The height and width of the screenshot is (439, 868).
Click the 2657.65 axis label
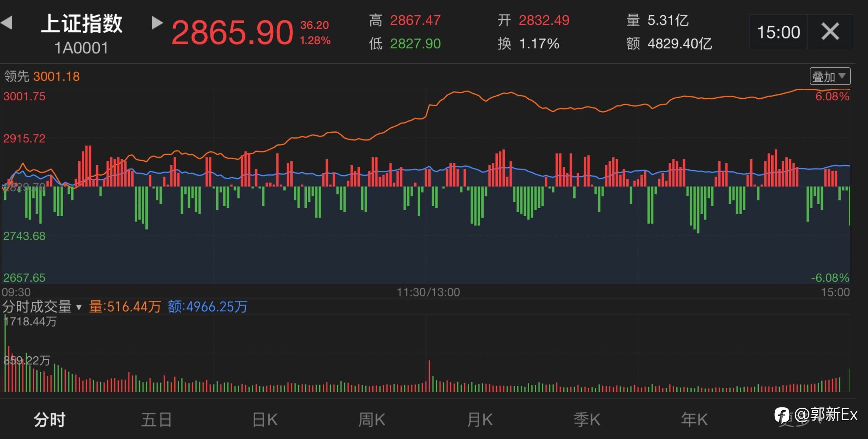click(24, 278)
